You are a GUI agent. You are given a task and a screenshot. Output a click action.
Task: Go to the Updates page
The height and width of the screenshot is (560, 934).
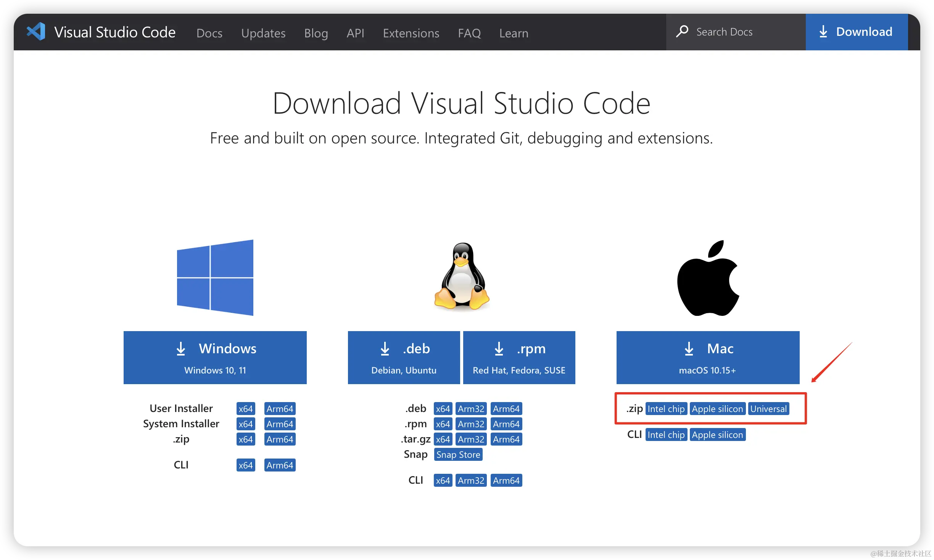point(263,33)
